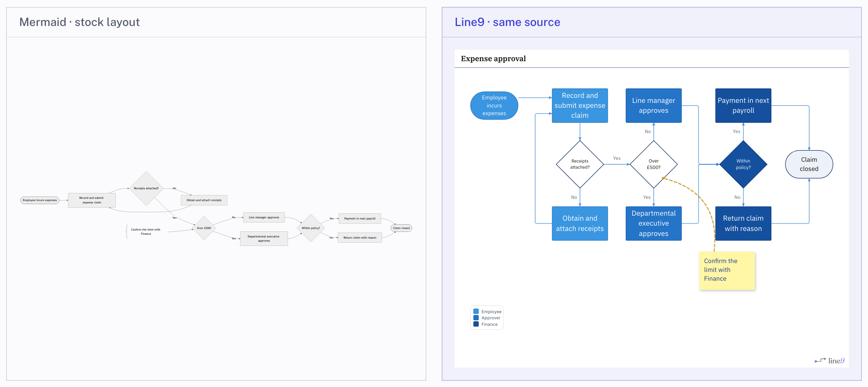The width and height of the screenshot is (868, 387).
Task: Select the 'Obtain and attach receipts' blue box
Action: 580,223
